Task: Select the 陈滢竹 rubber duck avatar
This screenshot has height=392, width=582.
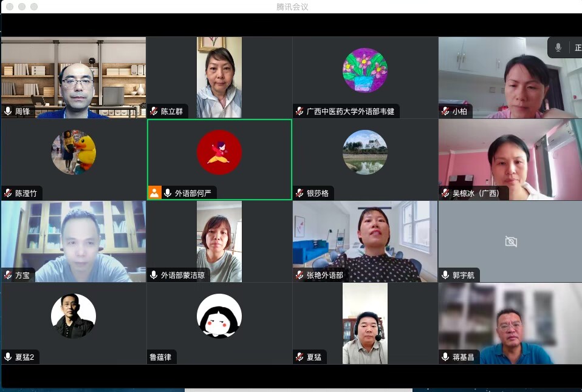Action: click(x=74, y=152)
